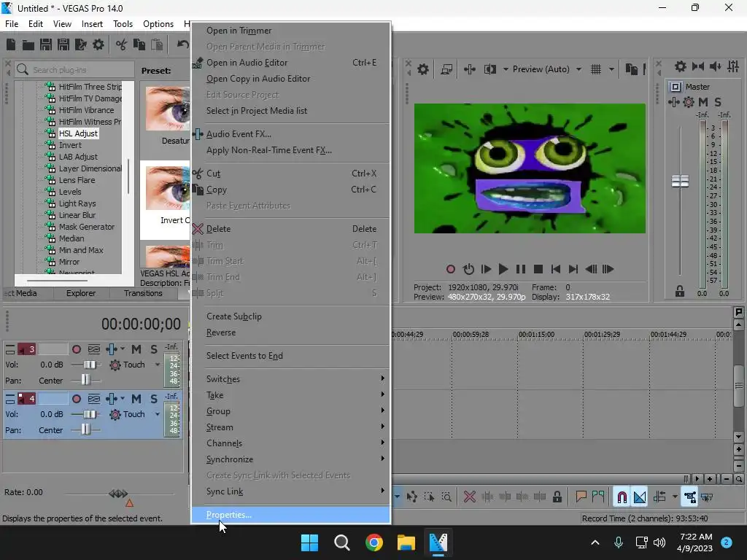Viewport: 747px width, 560px height.
Task: Open Master FX icon below Master label
Action: click(674, 102)
